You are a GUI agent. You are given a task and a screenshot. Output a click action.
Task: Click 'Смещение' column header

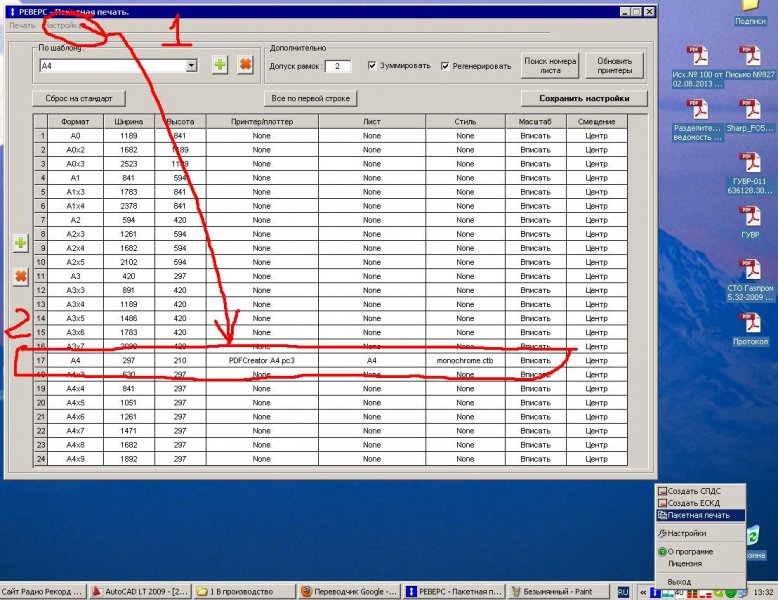point(596,122)
